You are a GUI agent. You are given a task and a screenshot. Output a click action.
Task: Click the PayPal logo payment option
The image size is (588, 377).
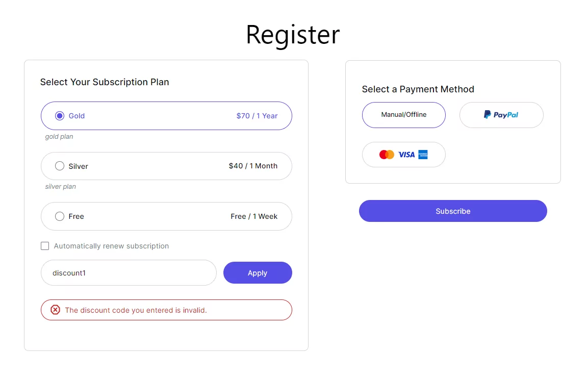[501, 115]
